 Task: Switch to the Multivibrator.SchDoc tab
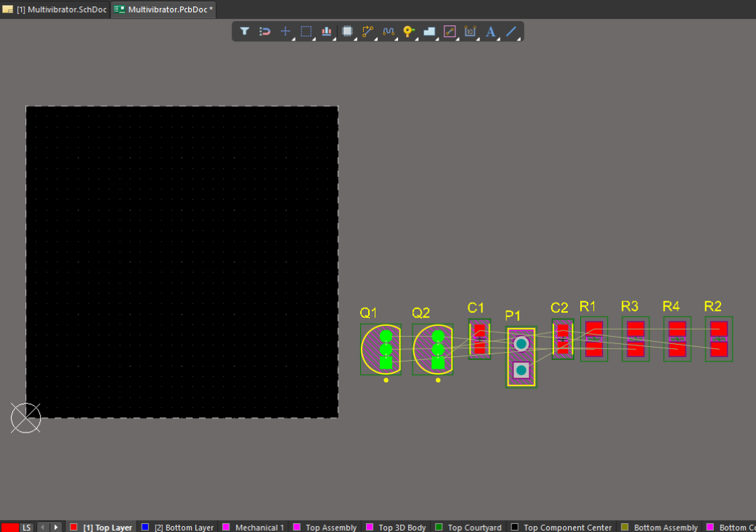tap(54, 9)
